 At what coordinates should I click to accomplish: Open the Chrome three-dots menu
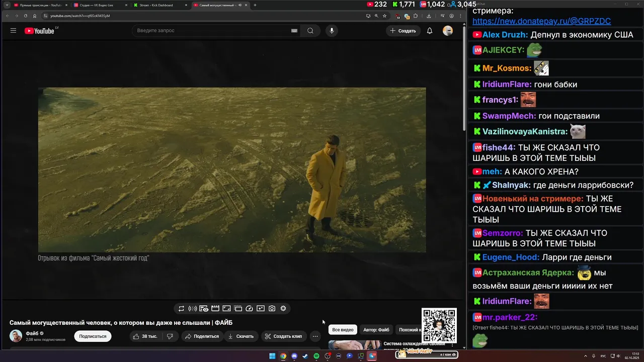[x=461, y=16]
